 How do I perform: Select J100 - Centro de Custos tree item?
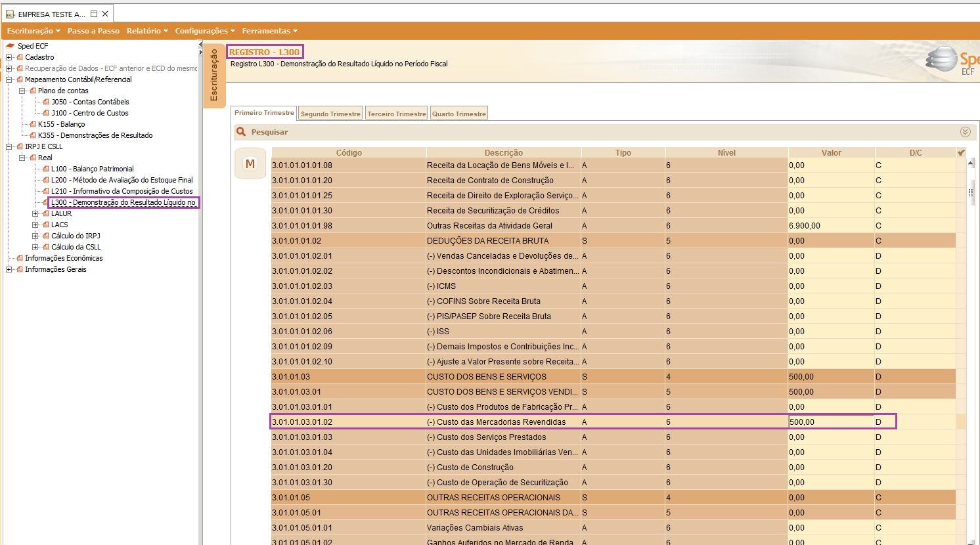click(x=90, y=113)
